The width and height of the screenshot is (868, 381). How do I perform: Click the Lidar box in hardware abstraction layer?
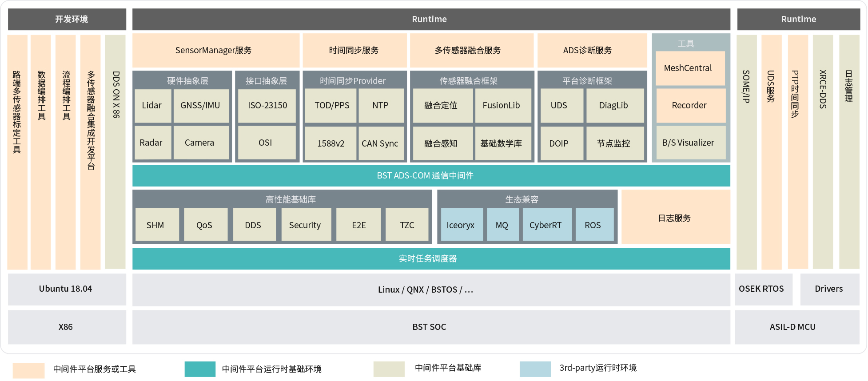152,106
